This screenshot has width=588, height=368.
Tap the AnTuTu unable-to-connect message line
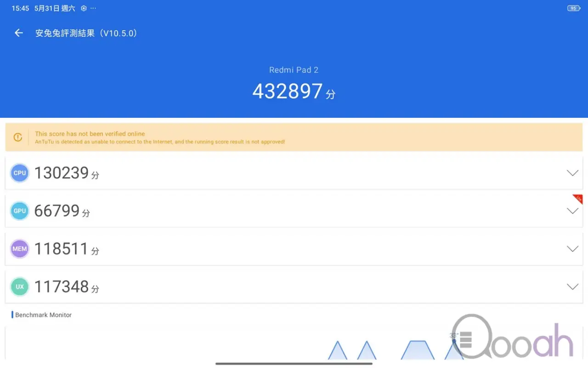tap(160, 142)
